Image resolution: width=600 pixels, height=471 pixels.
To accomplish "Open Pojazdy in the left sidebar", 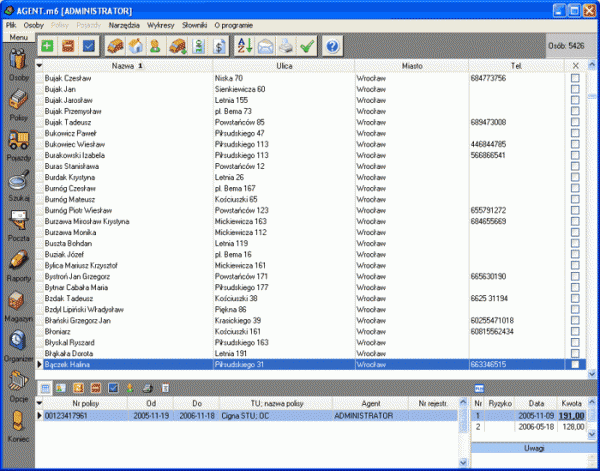I will pos(18,145).
